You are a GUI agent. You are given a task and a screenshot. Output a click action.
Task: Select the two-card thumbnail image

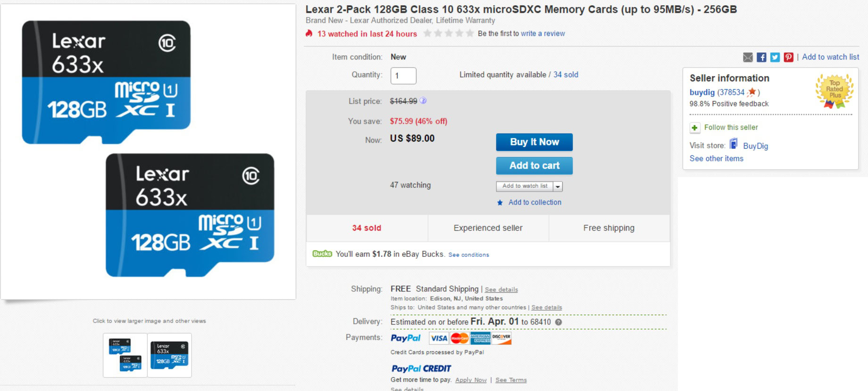[125, 355]
